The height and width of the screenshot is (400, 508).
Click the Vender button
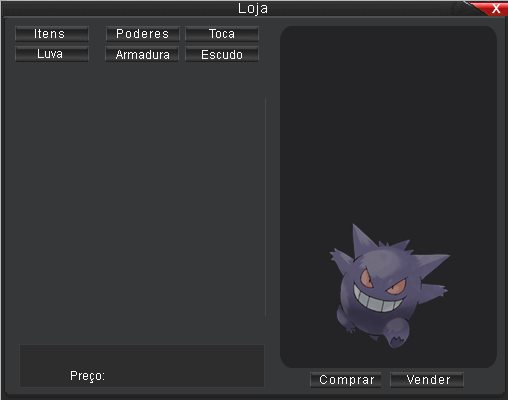point(427,380)
